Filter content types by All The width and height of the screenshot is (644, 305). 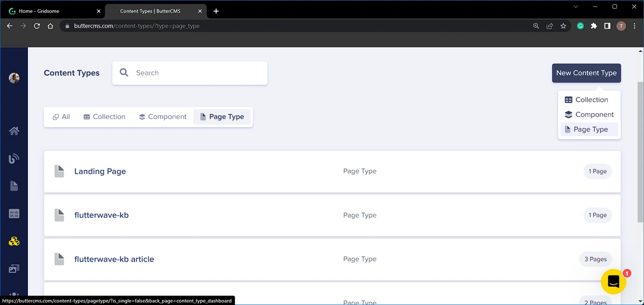pos(61,117)
